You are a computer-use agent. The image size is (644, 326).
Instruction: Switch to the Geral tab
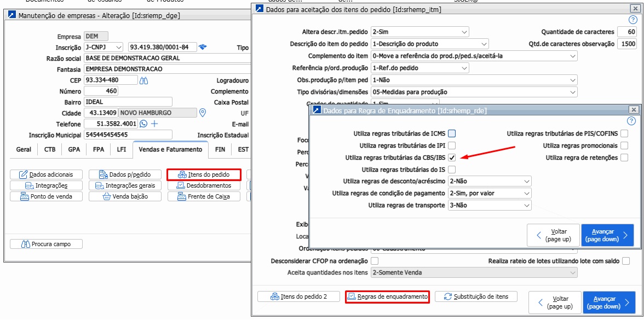(24, 150)
